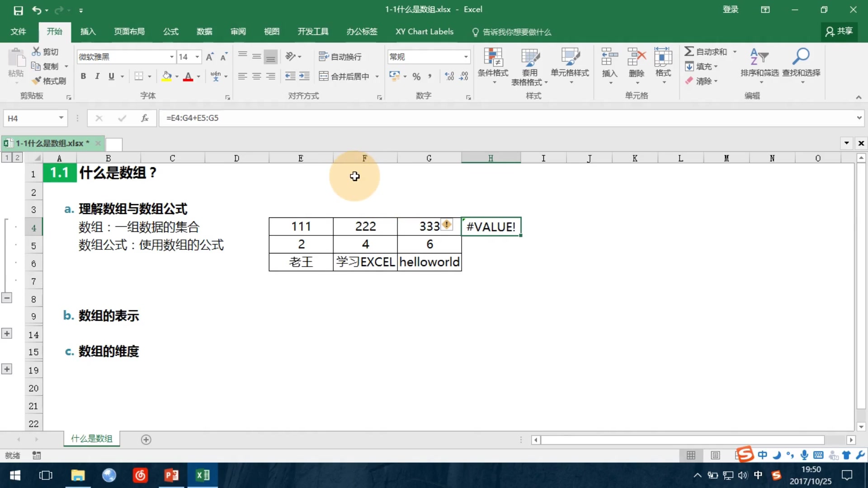The width and height of the screenshot is (868, 488).
Task: Open the number format dropdown
Action: pos(466,56)
